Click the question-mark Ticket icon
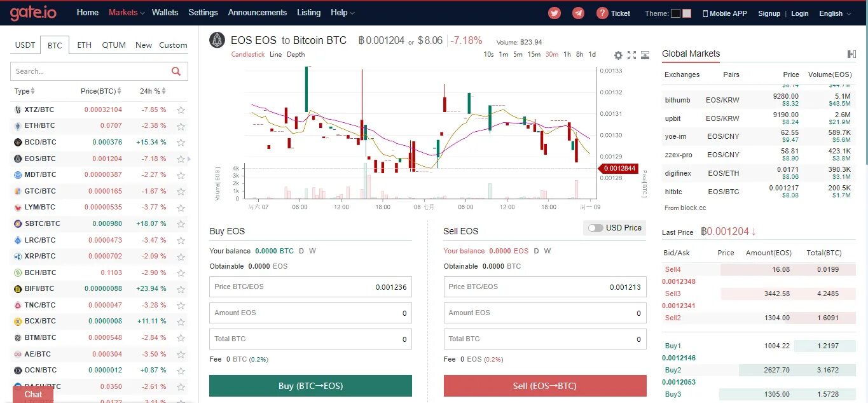Screen dimensions: 868x403 point(602,13)
